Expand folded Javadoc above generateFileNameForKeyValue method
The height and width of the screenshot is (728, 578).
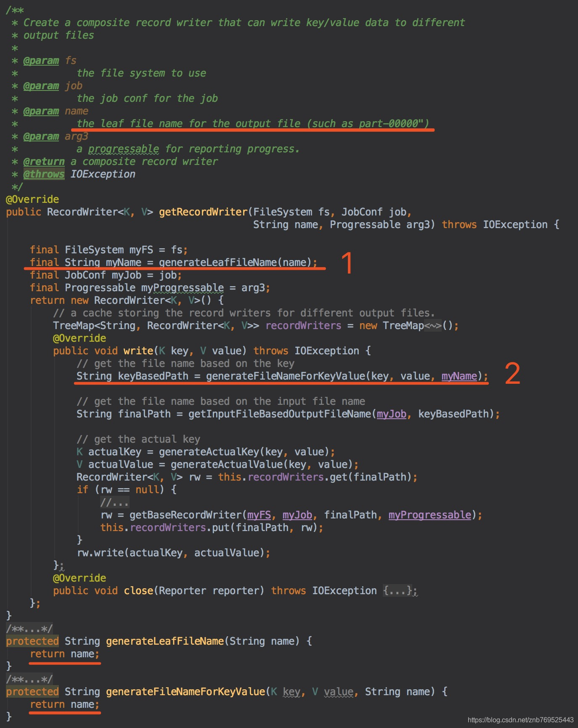(29, 679)
